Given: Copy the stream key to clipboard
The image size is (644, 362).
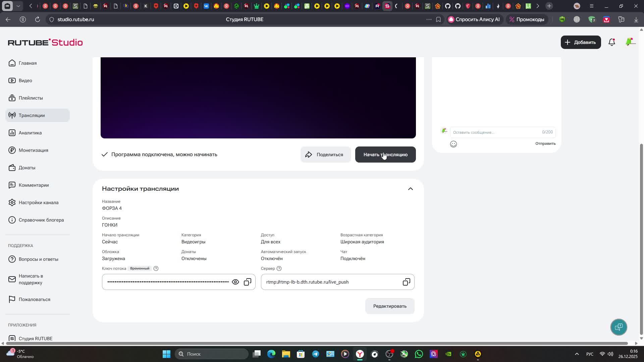Looking at the screenshot, I should 248,282.
